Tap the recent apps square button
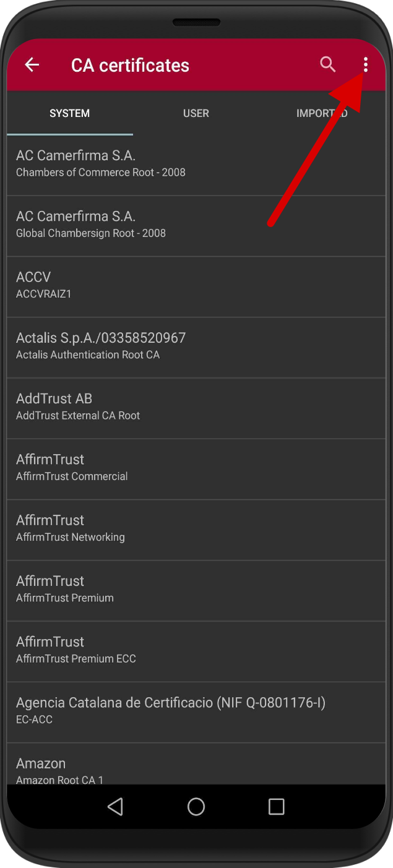This screenshot has width=393, height=868. click(x=277, y=806)
